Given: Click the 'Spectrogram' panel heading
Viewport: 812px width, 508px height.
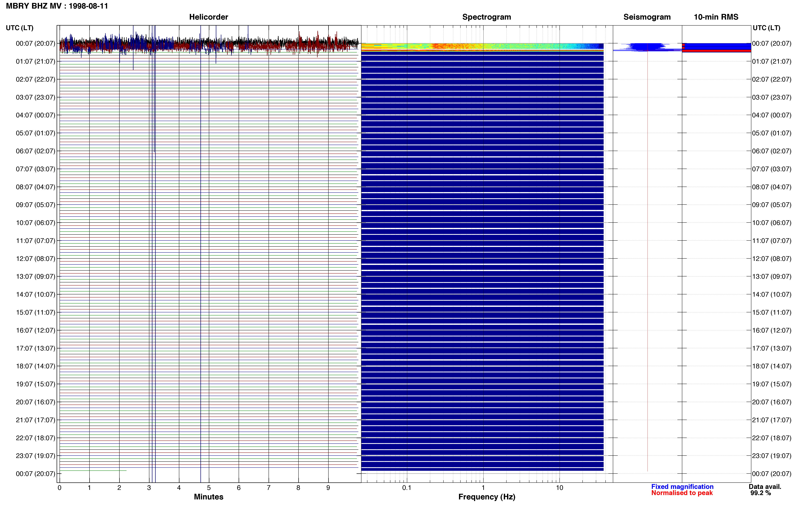Looking at the screenshot, I should pyautogui.click(x=487, y=17).
